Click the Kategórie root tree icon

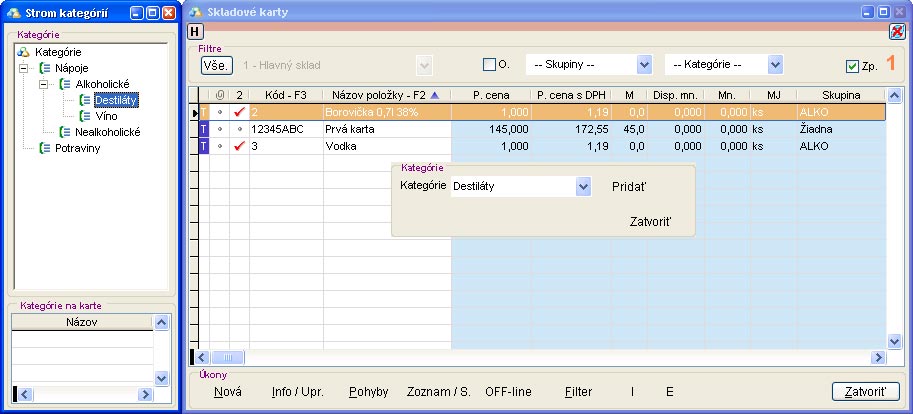pos(24,52)
